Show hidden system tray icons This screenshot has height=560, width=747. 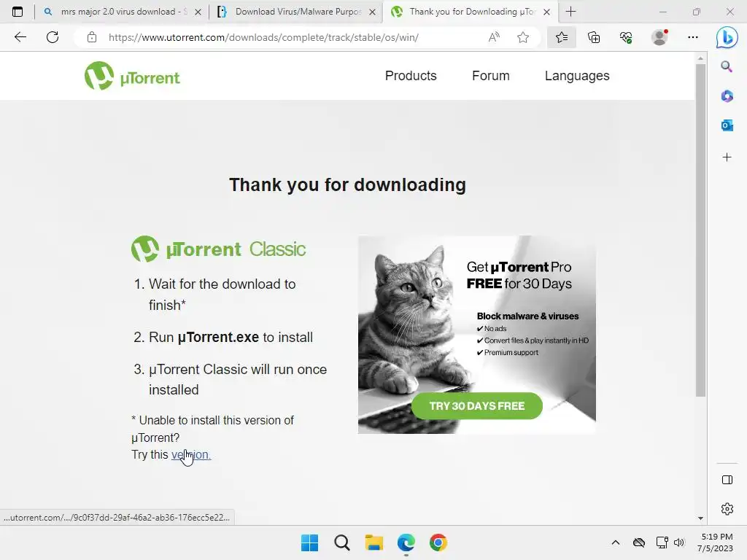[x=616, y=542]
